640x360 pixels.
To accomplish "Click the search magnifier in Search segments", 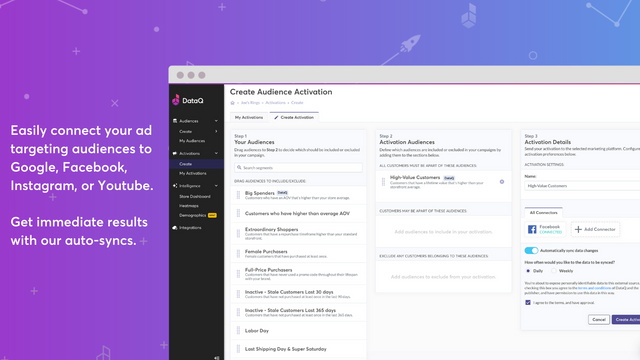I will click(239, 168).
